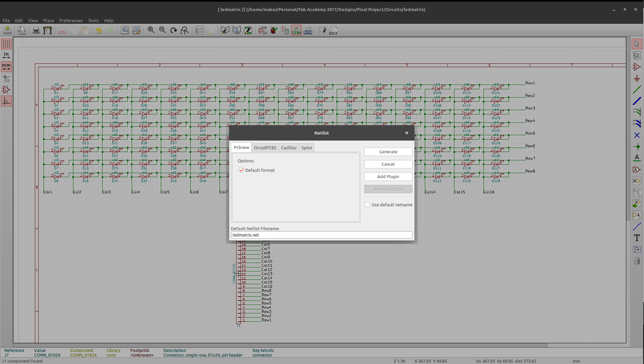Image resolution: width=644 pixels, height=364 pixels.
Task: Select Place Junction tool
Action: [637, 147]
